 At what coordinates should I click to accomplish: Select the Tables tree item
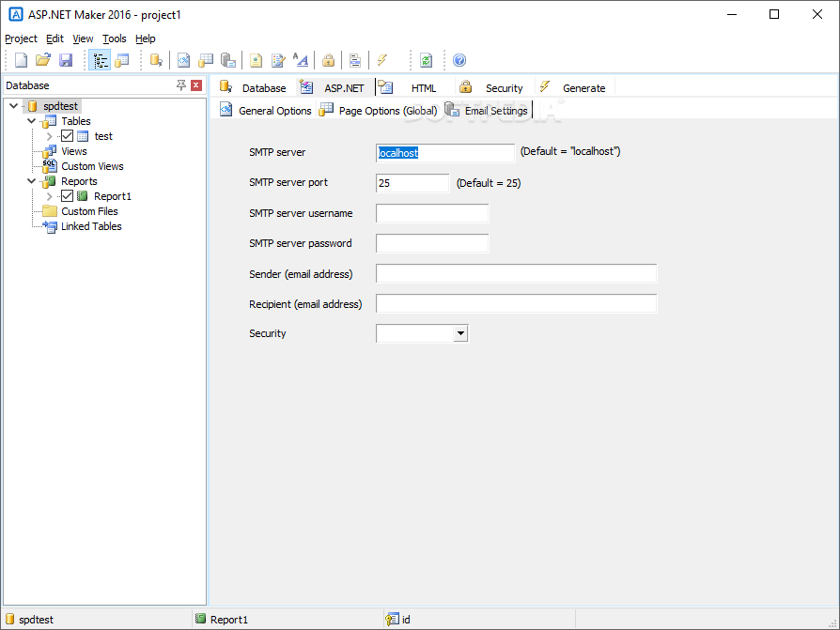coord(75,121)
